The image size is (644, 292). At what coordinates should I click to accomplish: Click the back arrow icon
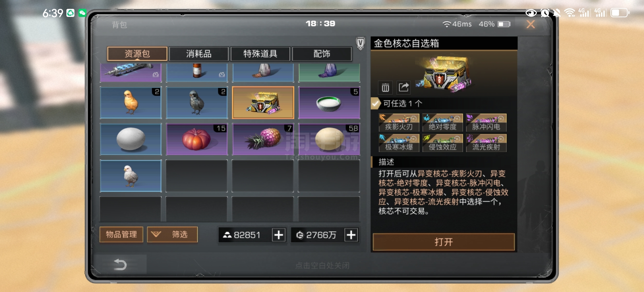[120, 265]
